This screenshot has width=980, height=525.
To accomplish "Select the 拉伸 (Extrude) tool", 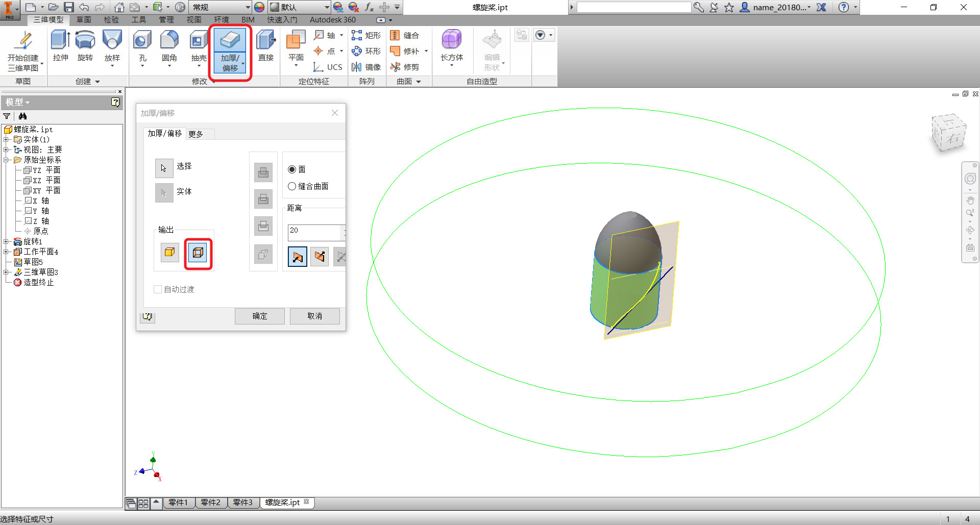I will pyautogui.click(x=61, y=46).
